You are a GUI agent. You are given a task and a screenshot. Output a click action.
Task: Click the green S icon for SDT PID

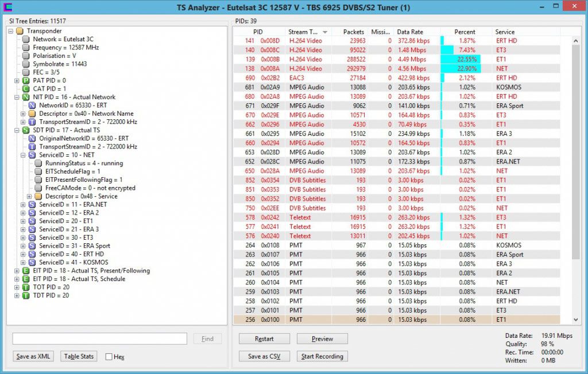pyautogui.click(x=25, y=131)
